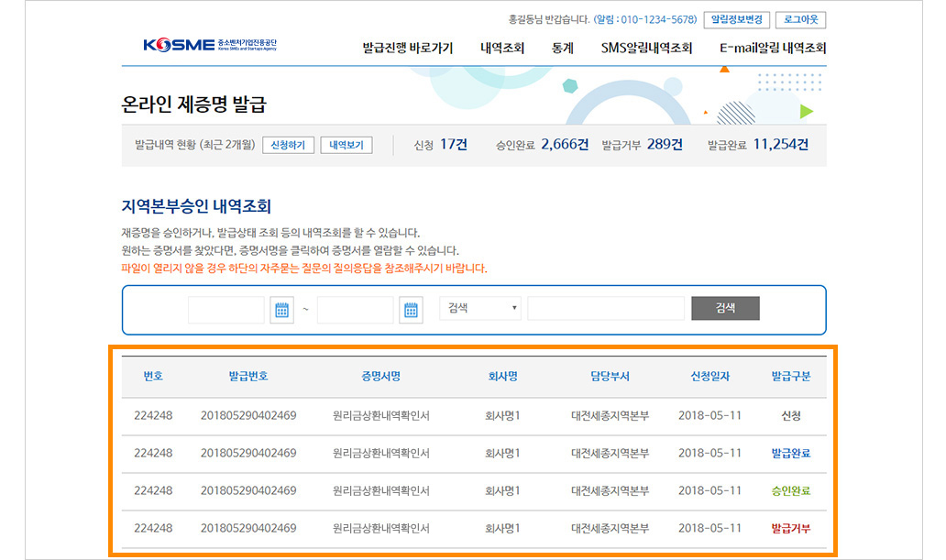Open the 검색 category dropdown
This screenshot has height=560, width=946.
[480, 308]
